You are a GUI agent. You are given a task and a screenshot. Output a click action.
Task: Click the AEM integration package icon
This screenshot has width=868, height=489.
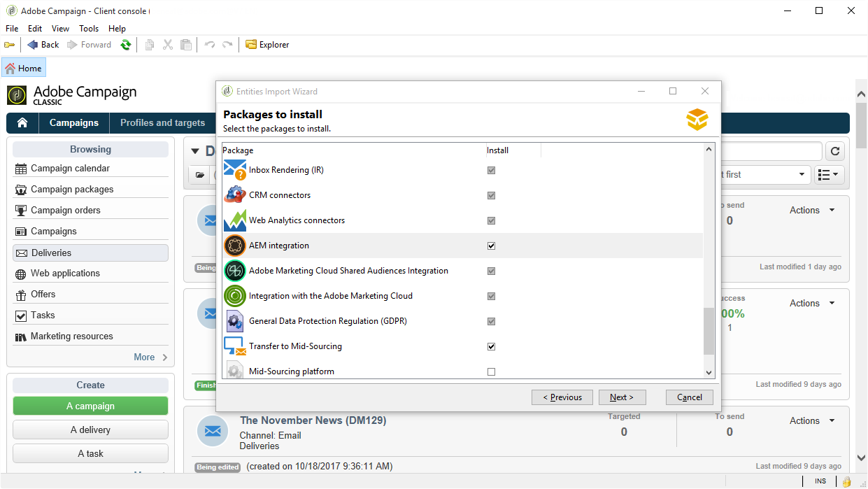pos(235,246)
